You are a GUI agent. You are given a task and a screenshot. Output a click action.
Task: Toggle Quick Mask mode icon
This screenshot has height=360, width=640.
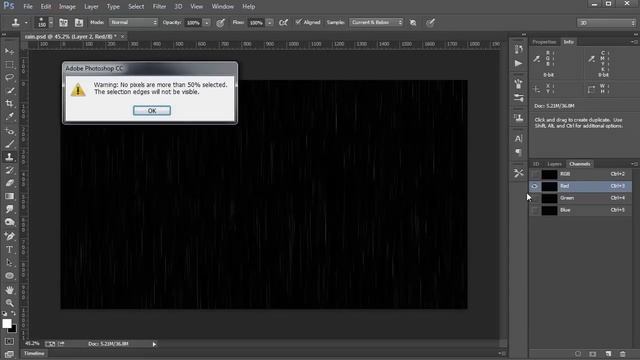click(x=9, y=341)
